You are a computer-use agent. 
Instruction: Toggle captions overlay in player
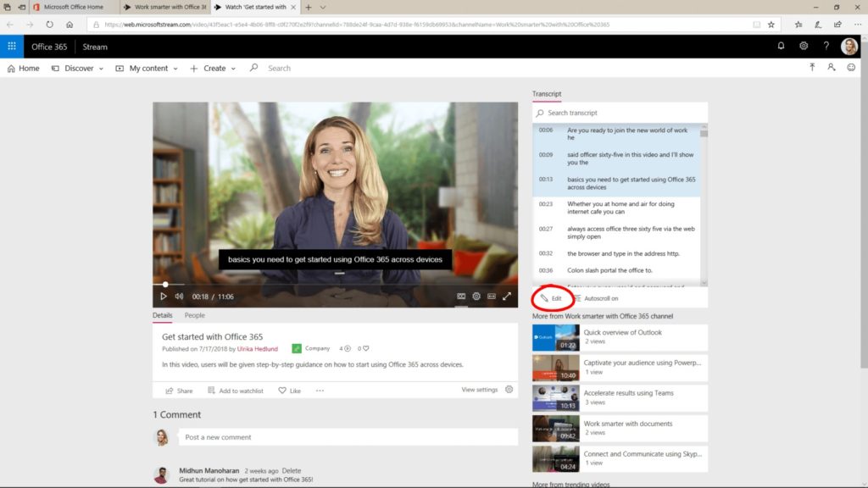click(x=491, y=296)
